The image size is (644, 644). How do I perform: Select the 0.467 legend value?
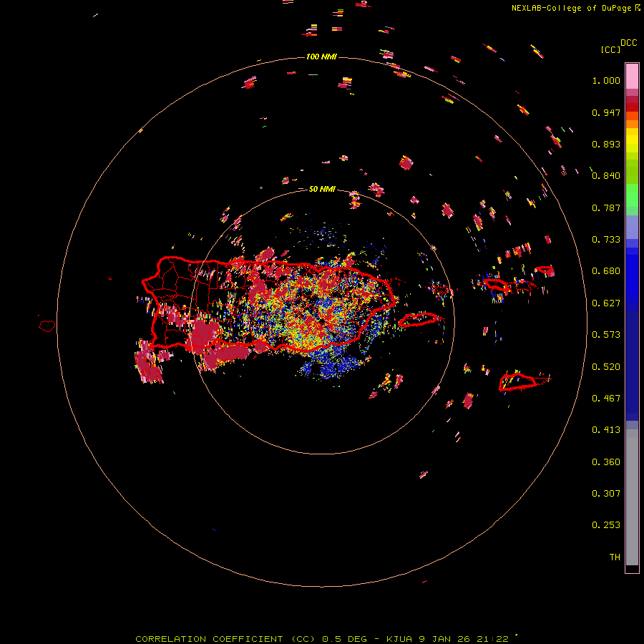[606, 399]
